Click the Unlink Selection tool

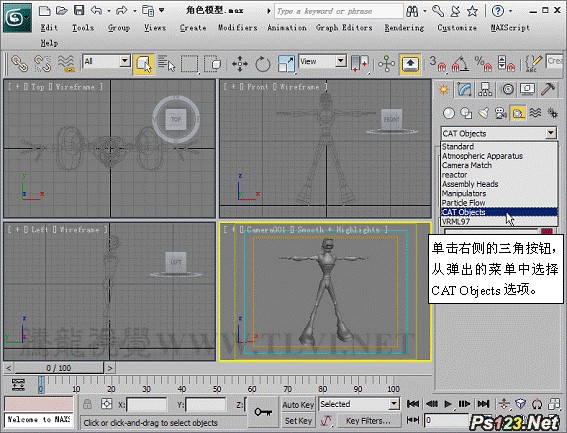(x=43, y=63)
